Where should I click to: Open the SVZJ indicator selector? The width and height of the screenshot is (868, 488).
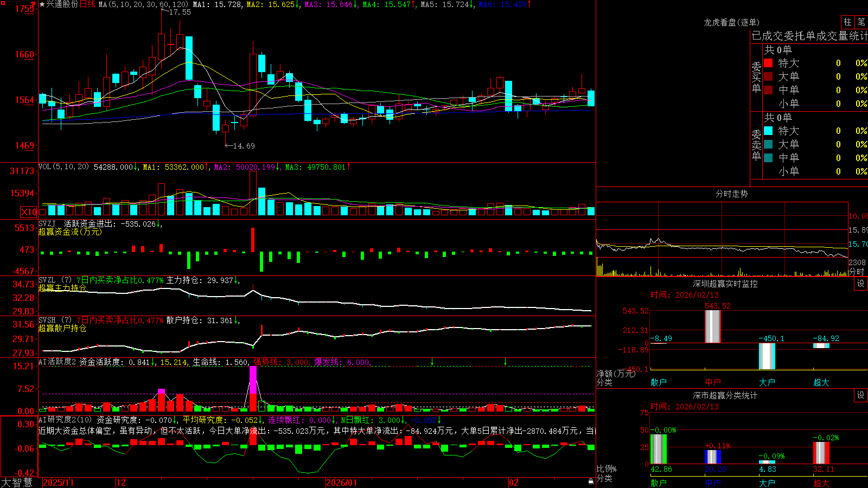tap(47, 223)
